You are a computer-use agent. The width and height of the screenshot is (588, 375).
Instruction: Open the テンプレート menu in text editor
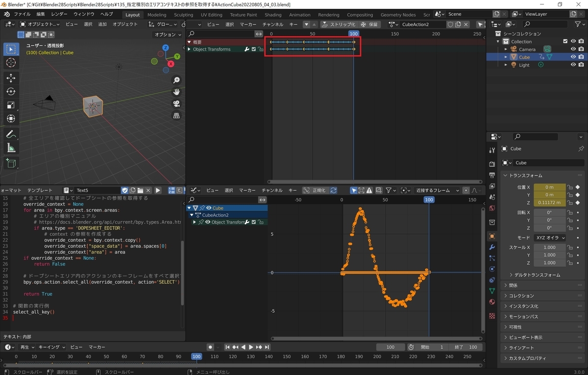click(x=40, y=190)
